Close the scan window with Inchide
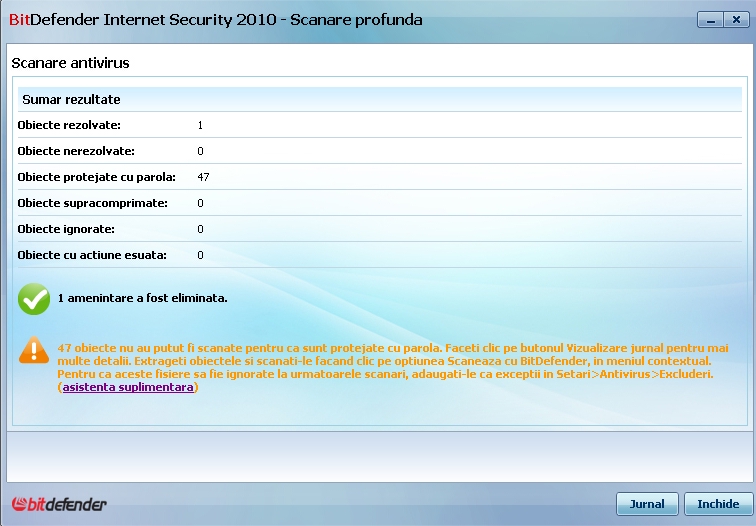Screen dimensions: 756x526 click(718, 504)
